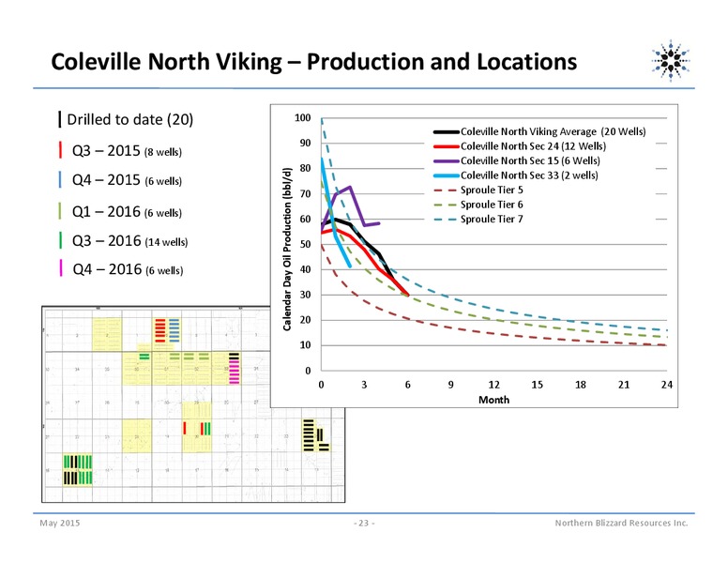The width and height of the screenshot is (728, 563).
Task: Click the blue horizontal well bars on the map
Action: pos(174,330)
